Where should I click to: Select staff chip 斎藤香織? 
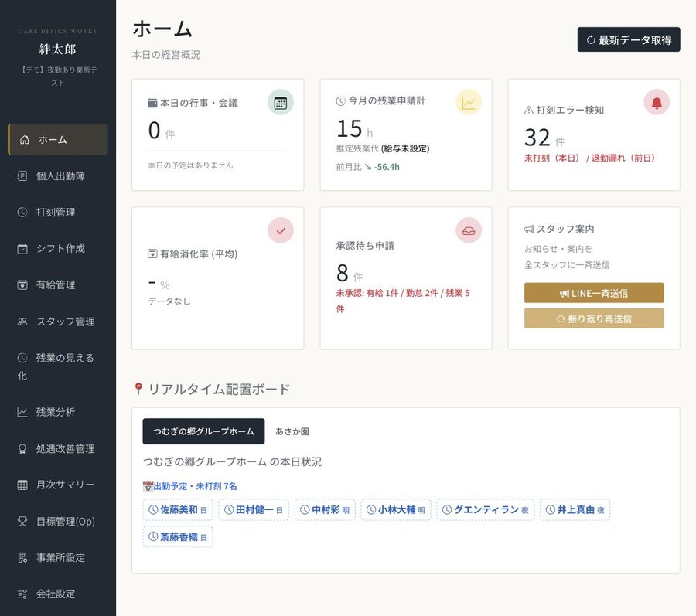[x=178, y=537]
